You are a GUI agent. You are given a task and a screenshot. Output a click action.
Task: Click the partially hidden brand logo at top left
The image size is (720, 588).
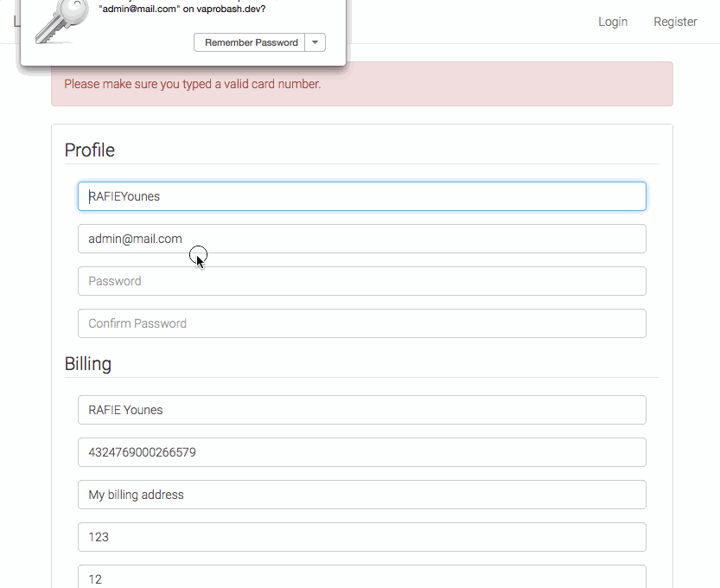(16, 22)
